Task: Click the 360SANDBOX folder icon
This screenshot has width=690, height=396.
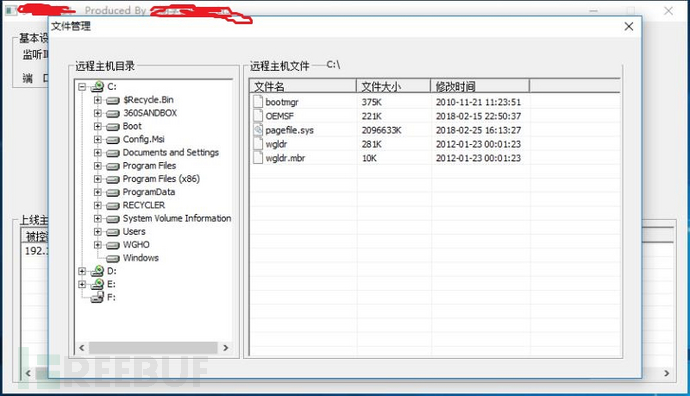Action: (113, 114)
